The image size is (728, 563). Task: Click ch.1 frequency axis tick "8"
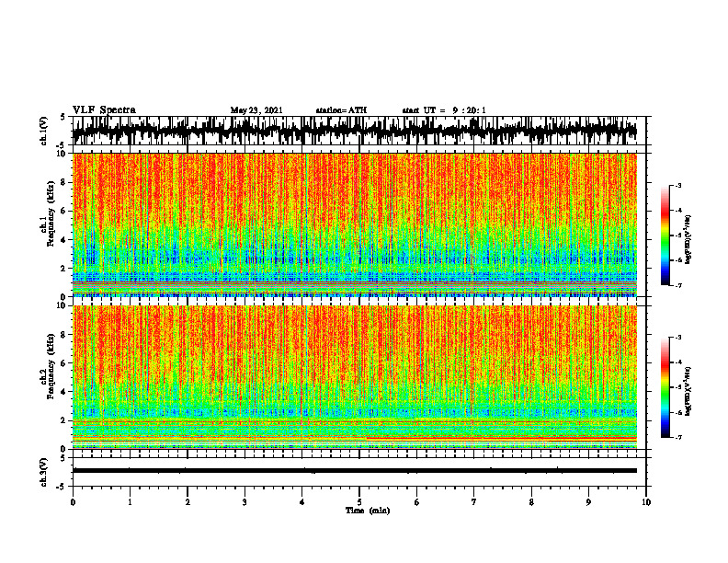(64, 182)
